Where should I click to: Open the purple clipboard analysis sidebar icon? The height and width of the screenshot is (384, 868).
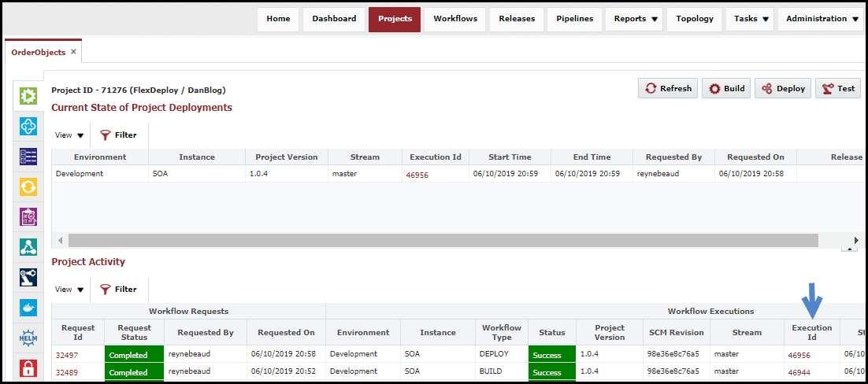pyautogui.click(x=28, y=217)
